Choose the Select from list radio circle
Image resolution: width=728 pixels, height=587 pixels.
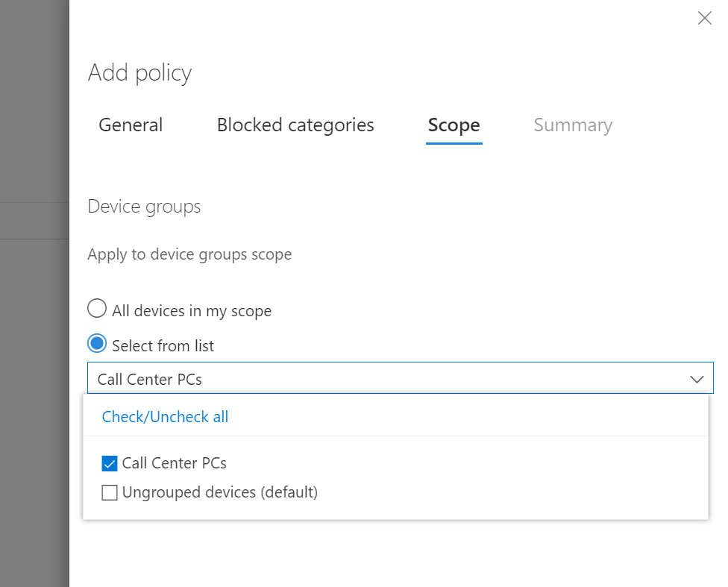97,344
